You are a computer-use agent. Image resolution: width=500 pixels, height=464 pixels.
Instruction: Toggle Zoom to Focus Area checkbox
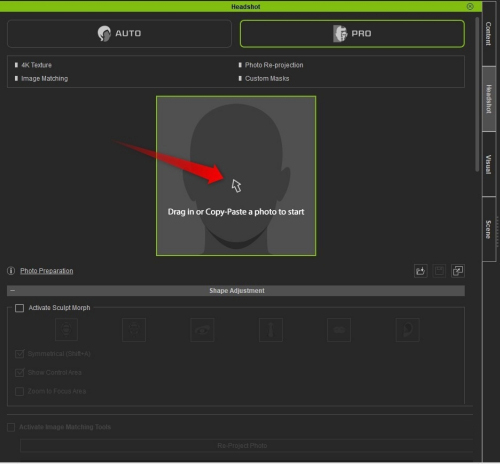[20, 391]
